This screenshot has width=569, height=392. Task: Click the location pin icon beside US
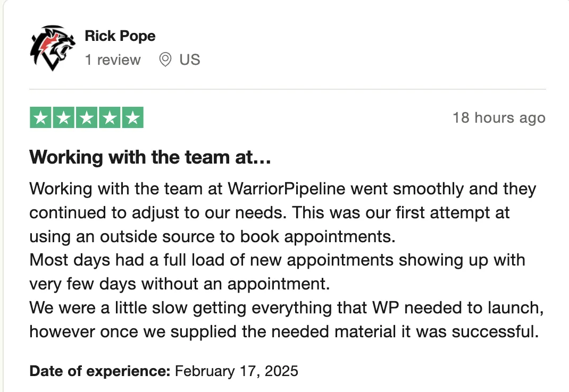tap(165, 59)
